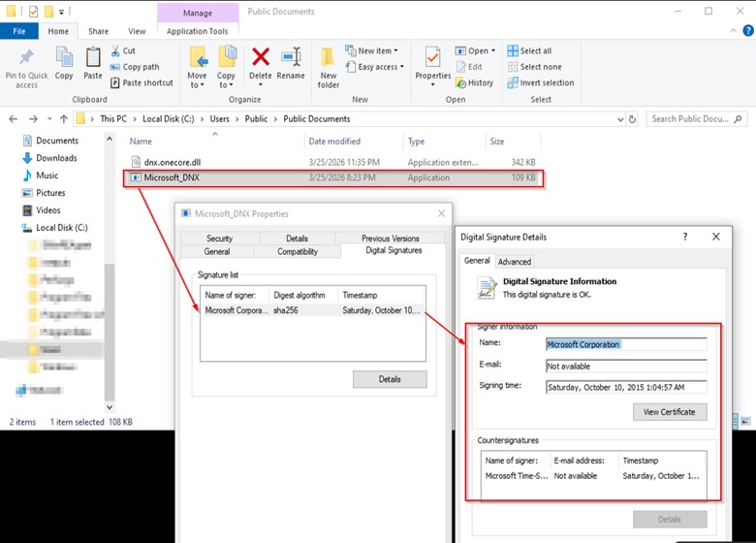
Task: Click the Rename icon in Organize group
Action: (x=291, y=58)
